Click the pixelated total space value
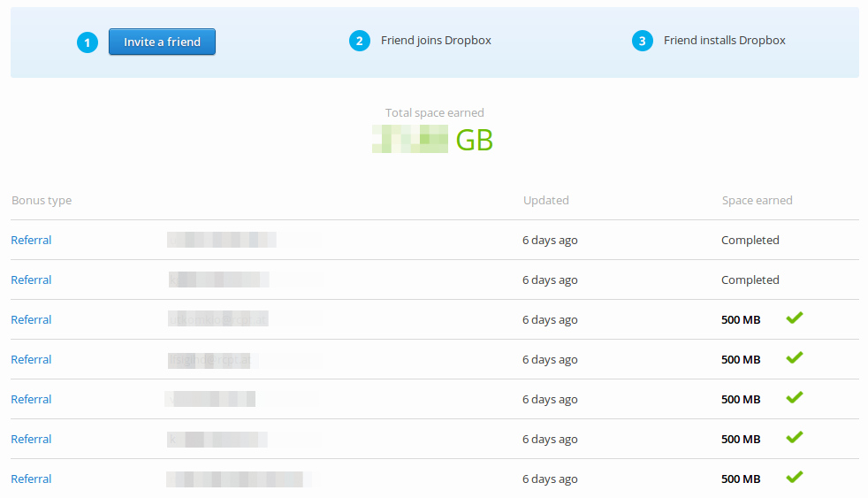 coord(409,139)
